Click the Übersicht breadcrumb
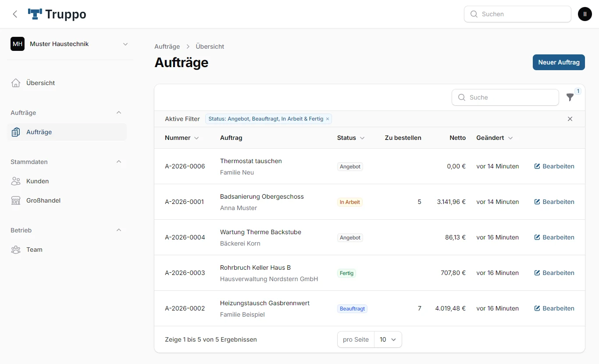This screenshot has width=599, height=364. pos(210,46)
